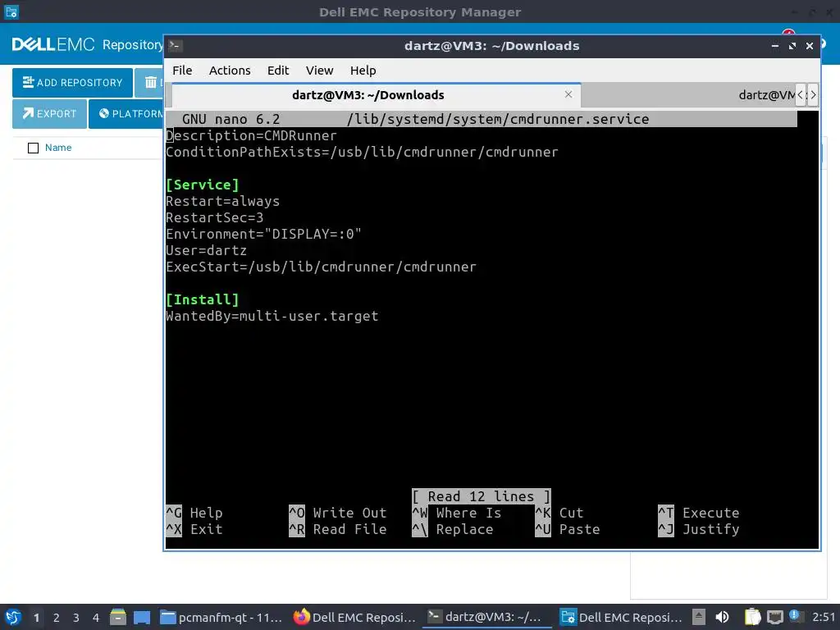
Task: Click the Platforms button in Repository Manager
Action: (x=126, y=113)
